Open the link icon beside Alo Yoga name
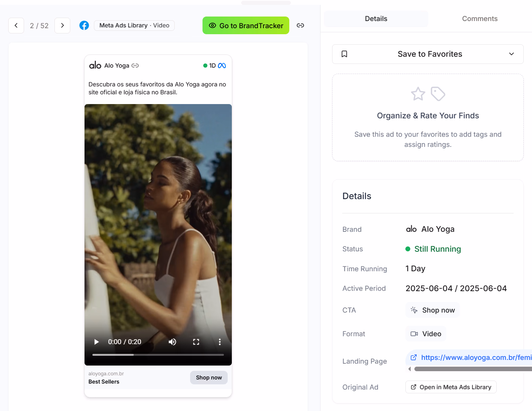Image resolution: width=532 pixels, height=411 pixels. pyautogui.click(x=135, y=66)
